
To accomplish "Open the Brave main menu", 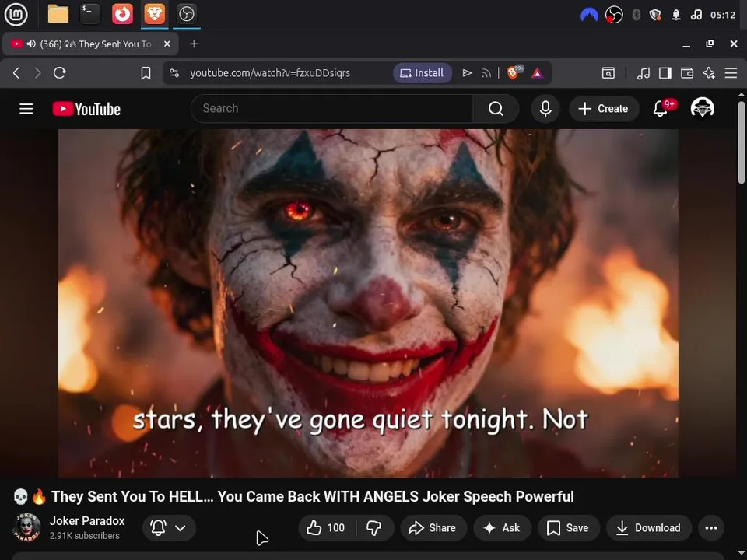I will coord(731,73).
